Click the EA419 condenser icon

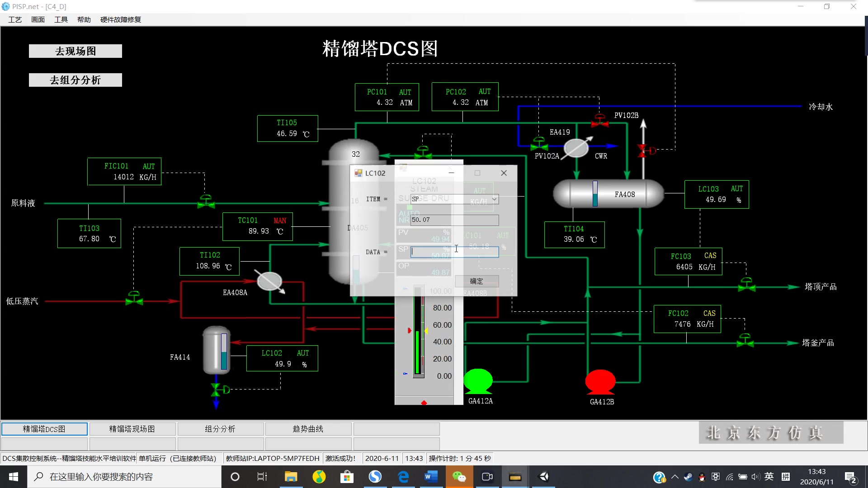pyautogui.click(x=576, y=147)
